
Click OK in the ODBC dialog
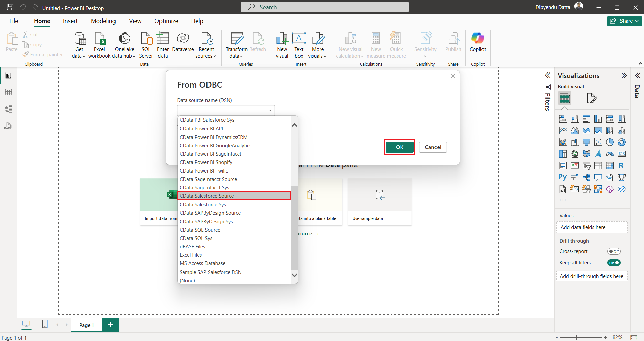[400, 147]
